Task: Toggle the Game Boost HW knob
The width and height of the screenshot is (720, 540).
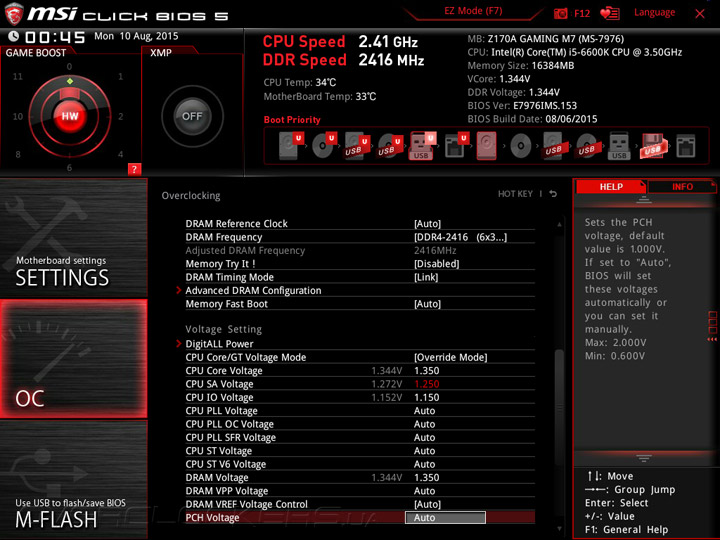Action: coord(70,116)
